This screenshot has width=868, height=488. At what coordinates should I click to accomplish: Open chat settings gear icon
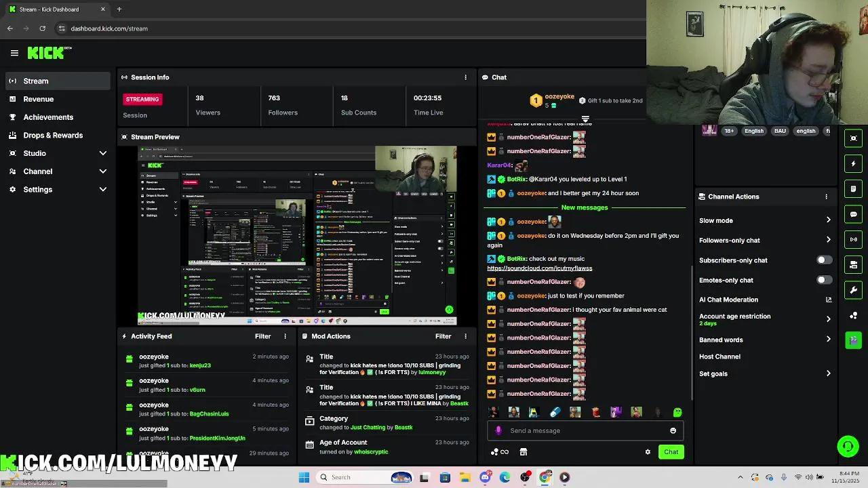[648, 452]
